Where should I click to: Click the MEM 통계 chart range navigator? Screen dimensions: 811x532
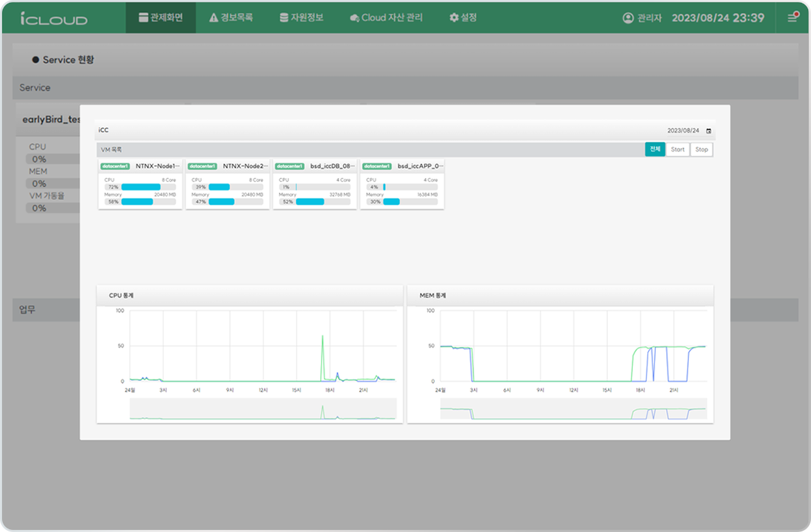(x=574, y=409)
